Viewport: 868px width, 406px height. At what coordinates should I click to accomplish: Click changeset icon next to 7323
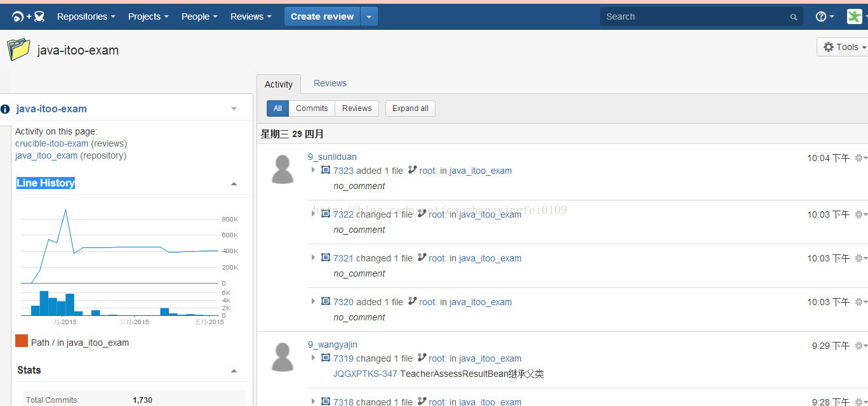coord(326,170)
